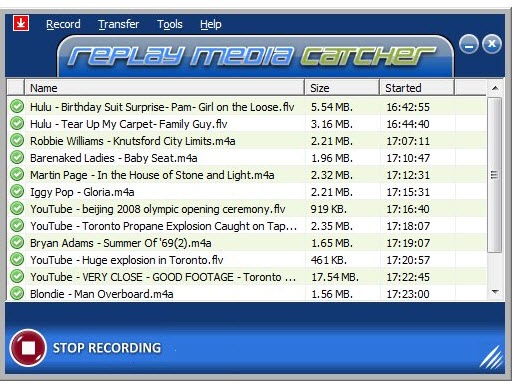Sort recordings by Size column header
514x384 pixels.
pyautogui.click(x=342, y=88)
